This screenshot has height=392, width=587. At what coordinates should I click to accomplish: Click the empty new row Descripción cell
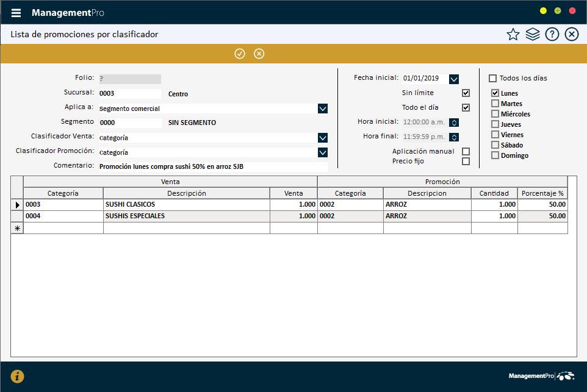click(187, 228)
